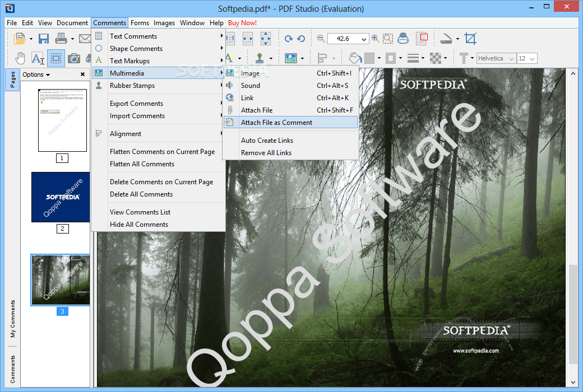Viewport: 583px width, 392px height.
Task: Rotate page counter-clockwise
Action: [x=301, y=39]
